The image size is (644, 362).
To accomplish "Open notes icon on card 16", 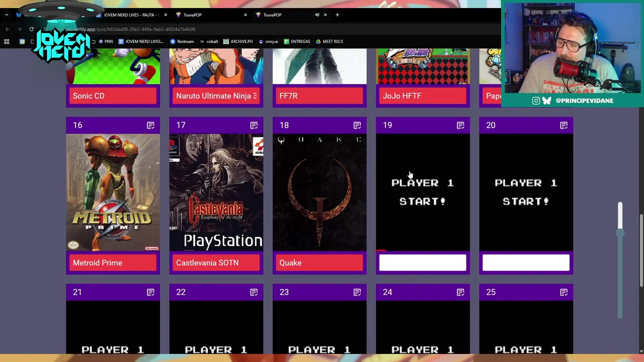I will [x=150, y=125].
